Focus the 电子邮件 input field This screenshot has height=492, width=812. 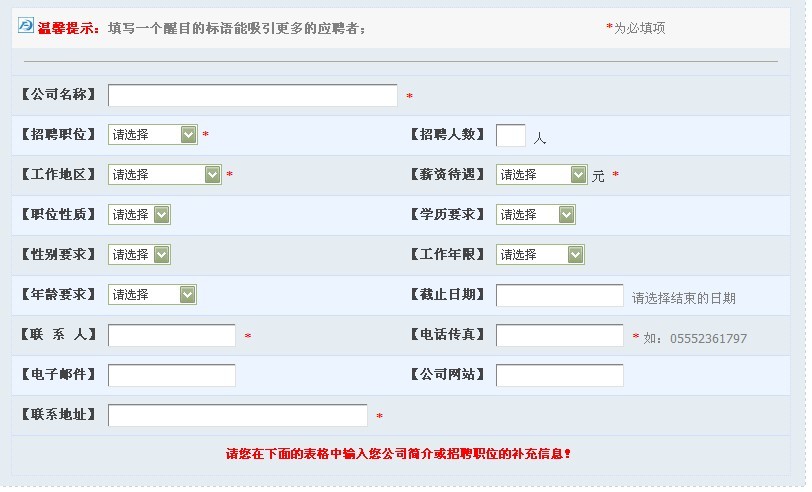(171, 375)
